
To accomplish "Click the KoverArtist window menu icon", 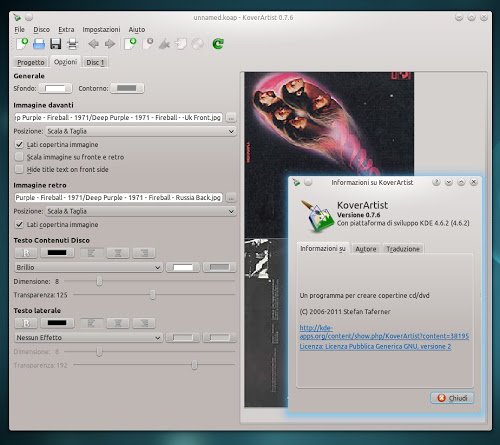I will pyautogui.click(x=17, y=17).
